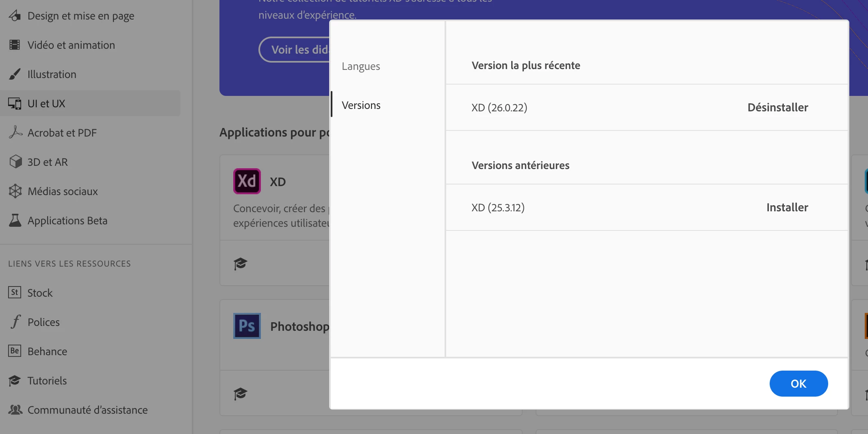Select Design et mise en page category
Screen dimensions: 868x434
[90, 16]
